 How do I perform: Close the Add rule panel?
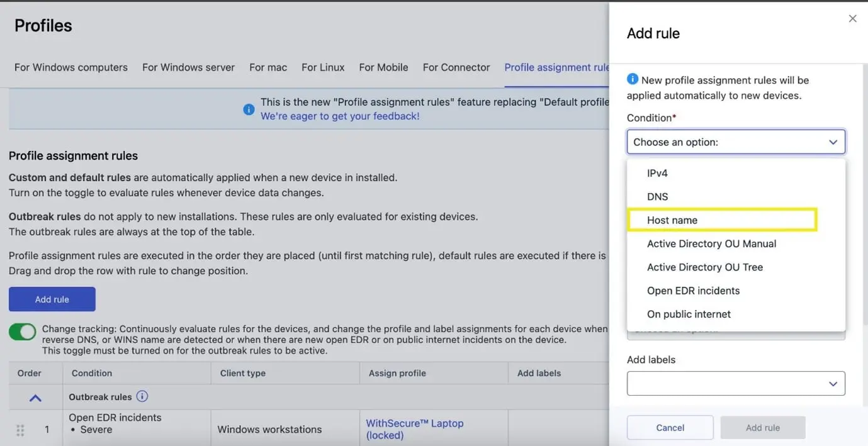[852, 19]
